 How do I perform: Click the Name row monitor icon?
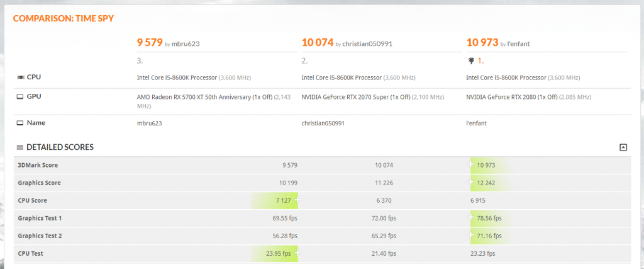click(x=20, y=123)
